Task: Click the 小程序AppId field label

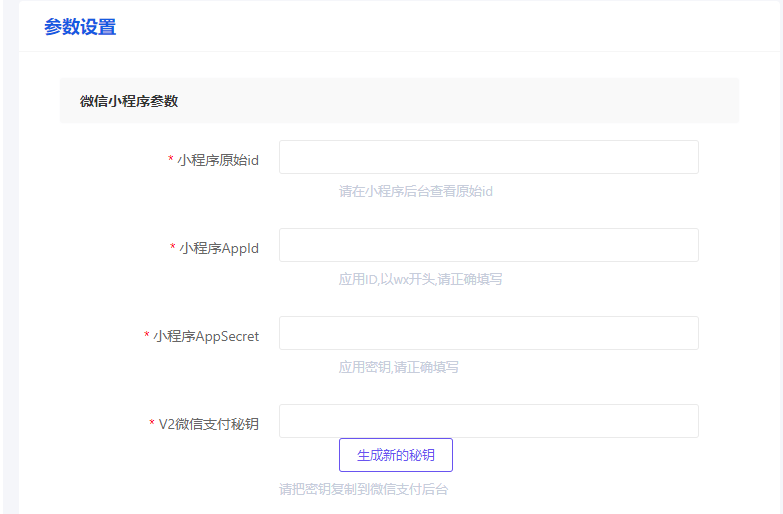Action: [219, 248]
